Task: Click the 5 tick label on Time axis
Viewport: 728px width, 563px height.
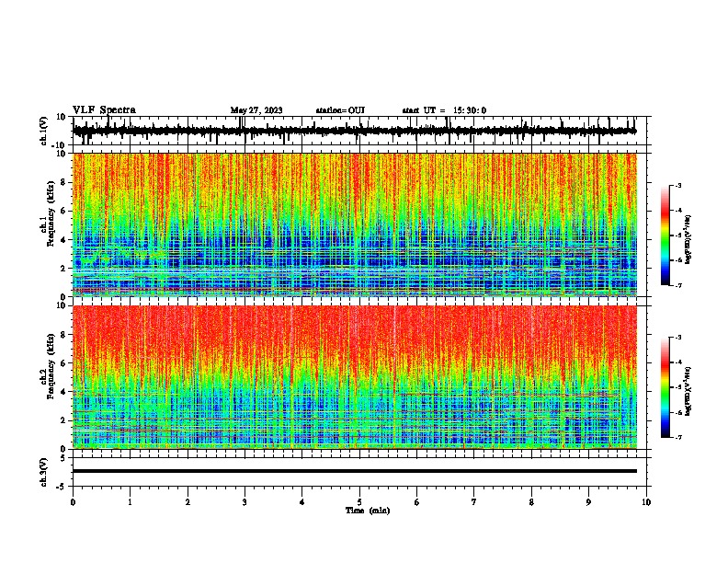Action: [x=359, y=502]
